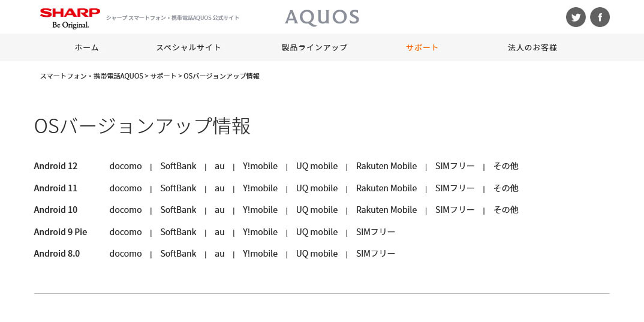
Task: Open UQ mobile link for Android 8.0
Action: [x=317, y=254]
